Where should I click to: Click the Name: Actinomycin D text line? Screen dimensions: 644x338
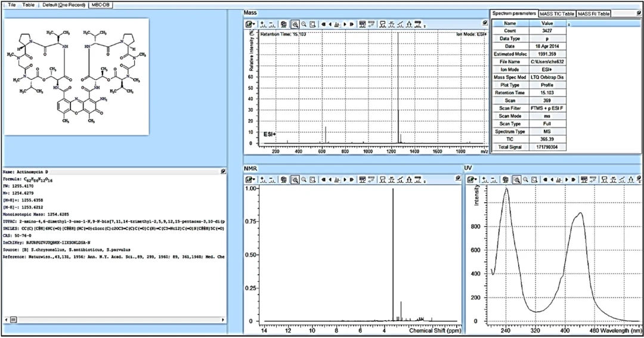pos(26,172)
